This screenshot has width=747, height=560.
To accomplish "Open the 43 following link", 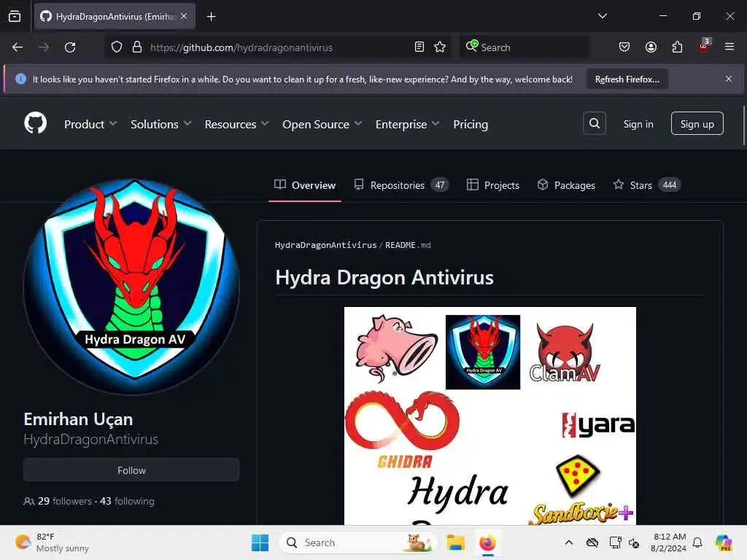I will (x=127, y=501).
